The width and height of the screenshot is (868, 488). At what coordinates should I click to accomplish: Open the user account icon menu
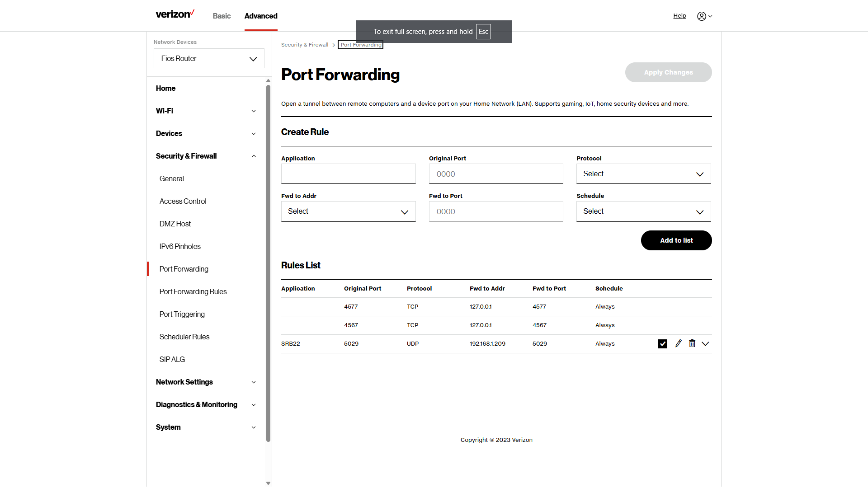click(704, 16)
